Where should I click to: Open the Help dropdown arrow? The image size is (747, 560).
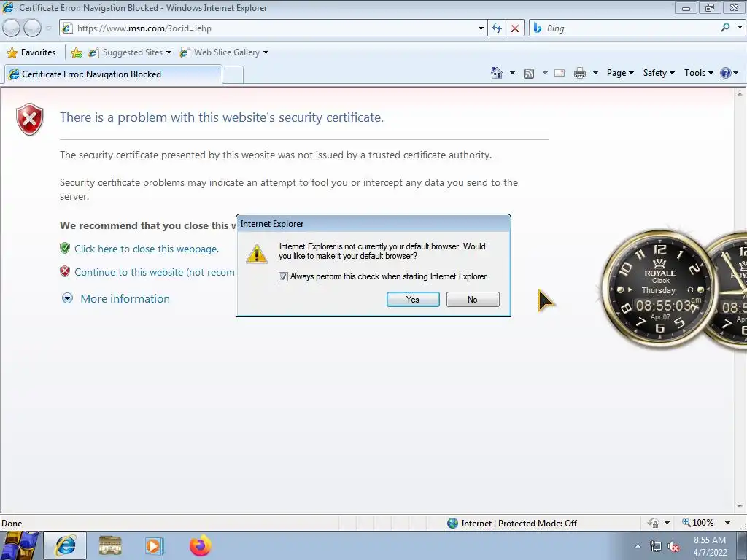736,73
